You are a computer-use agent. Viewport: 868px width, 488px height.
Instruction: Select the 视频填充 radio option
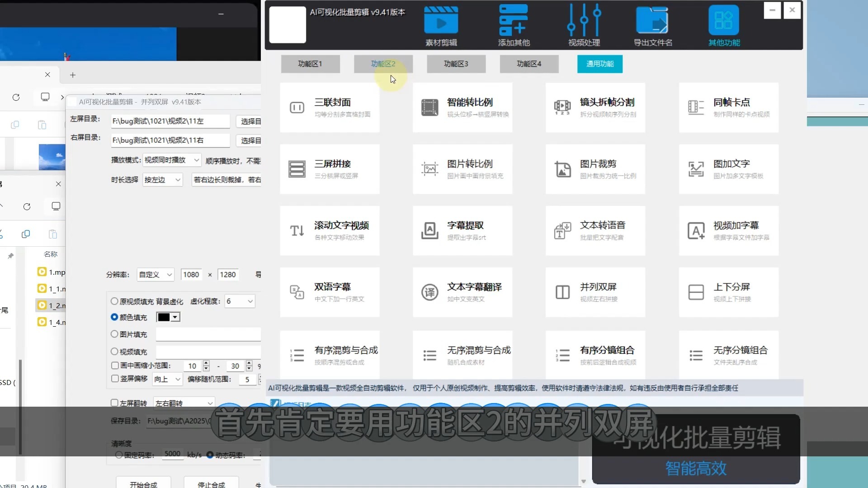114,351
